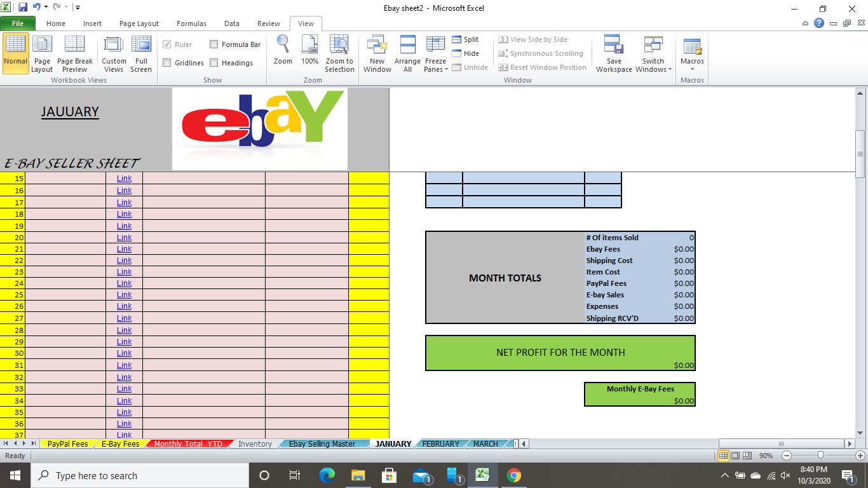
Task: Click Windows taskbar search box
Action: pos(140,475)
